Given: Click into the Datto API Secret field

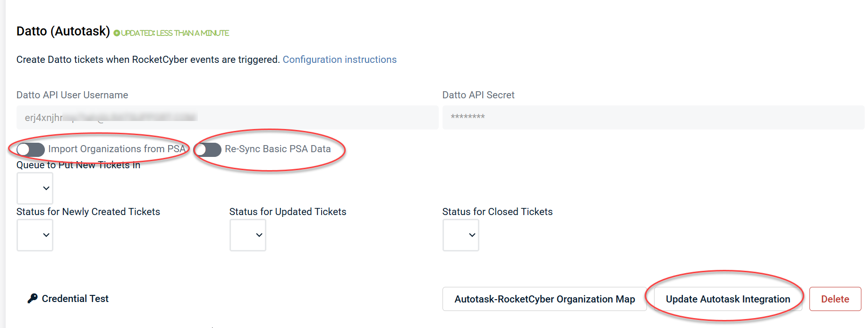Looking at the screenshot, I should pos(653,117).
